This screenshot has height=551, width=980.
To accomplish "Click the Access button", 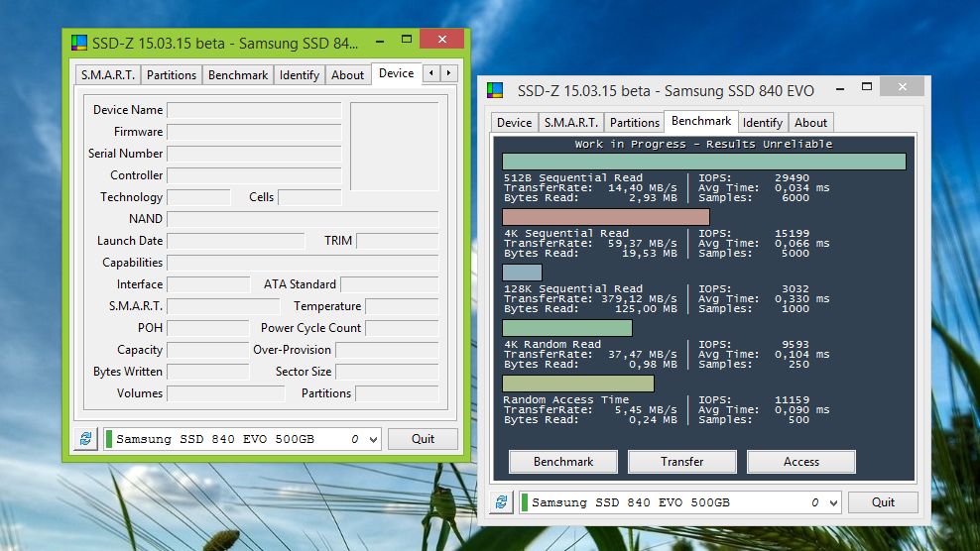I will [801, 462].
